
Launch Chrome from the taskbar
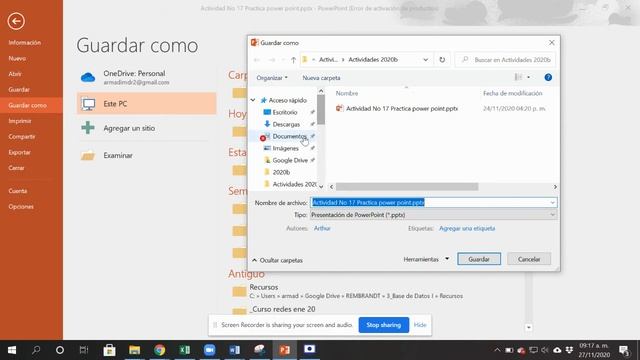coord(160,350)
